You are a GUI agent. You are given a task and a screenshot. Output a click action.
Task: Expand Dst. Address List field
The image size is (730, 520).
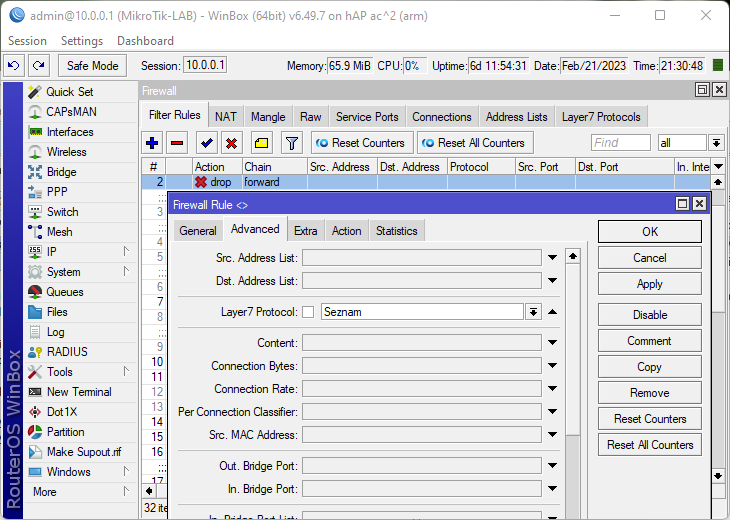click(553, 281)
